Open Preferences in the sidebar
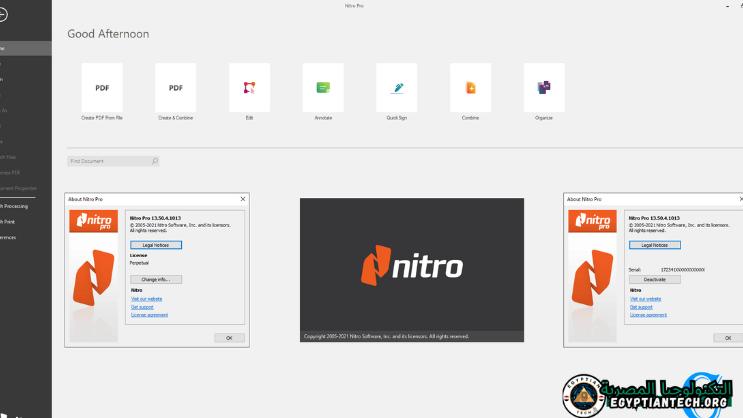743x418 pixels. coord(9,237)
